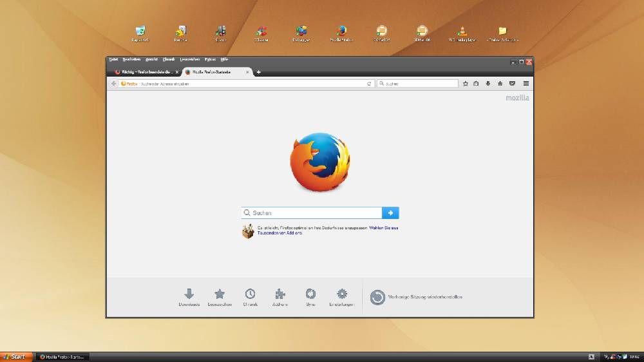Bookmark this page with toolbar star icon
This screenshot has height=362, width=644.
(x=466, y=83)
